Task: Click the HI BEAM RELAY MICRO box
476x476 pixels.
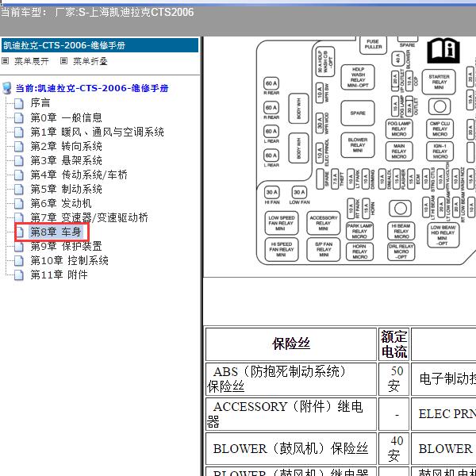Action: 401,232
